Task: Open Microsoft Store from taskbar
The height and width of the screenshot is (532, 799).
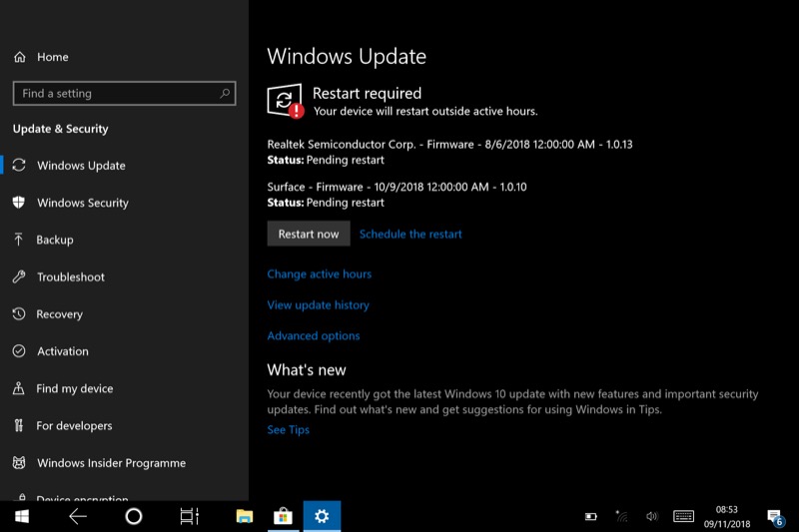Action: [283, 516]
